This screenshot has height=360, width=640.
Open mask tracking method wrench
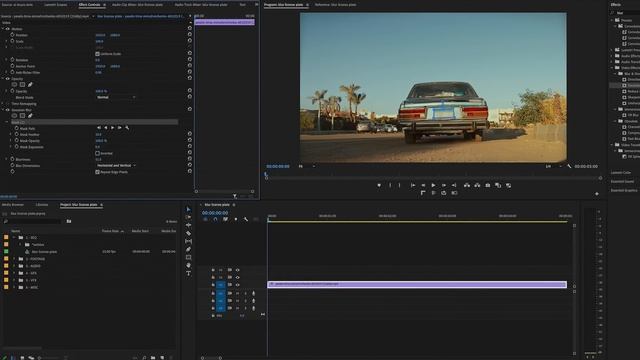coord(127,128)
